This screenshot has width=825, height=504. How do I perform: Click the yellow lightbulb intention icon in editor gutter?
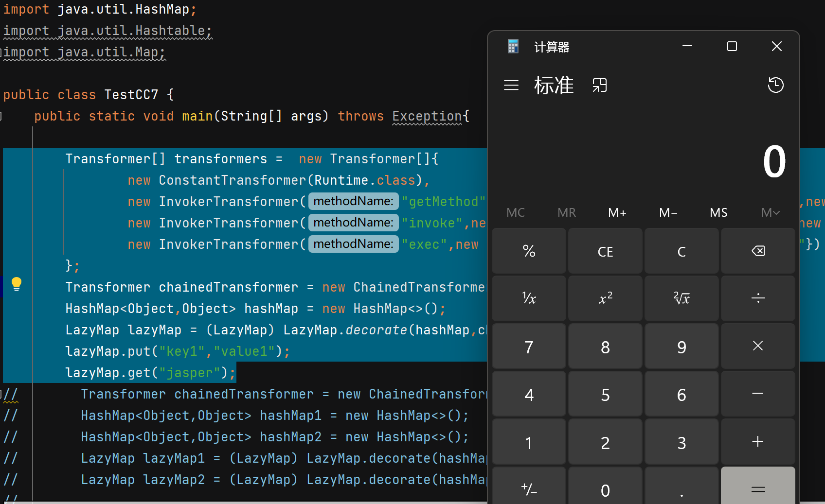point(17,283)
